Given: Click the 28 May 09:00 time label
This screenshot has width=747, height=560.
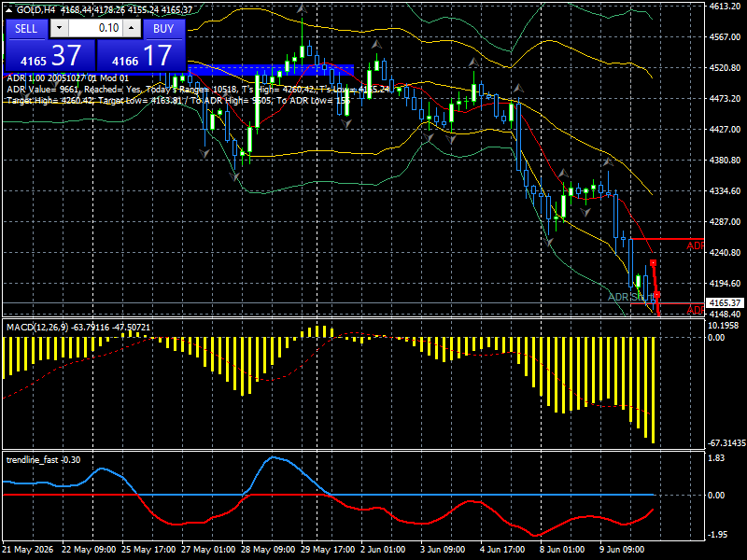Looking at the screenshot, I should pos(268,549).
